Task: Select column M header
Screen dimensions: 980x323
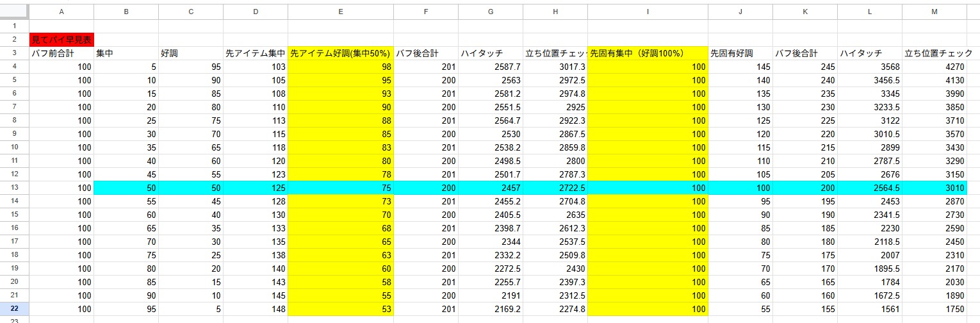Action: point(935,12)
